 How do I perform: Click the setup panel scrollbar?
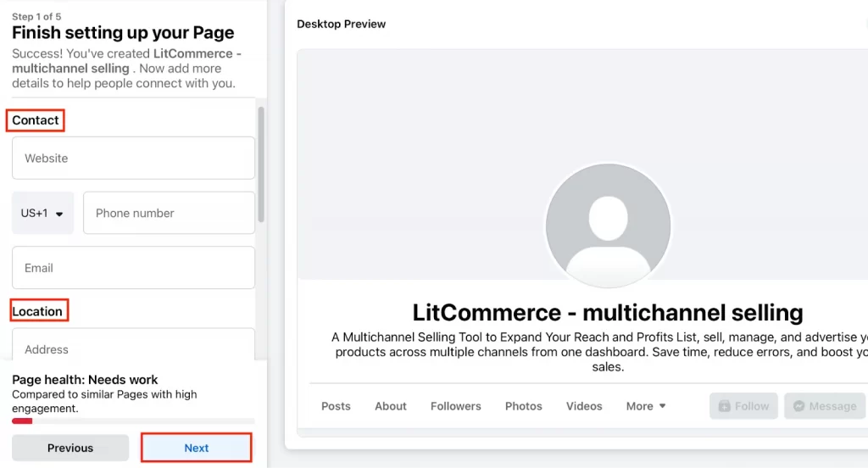coord(261,164)
